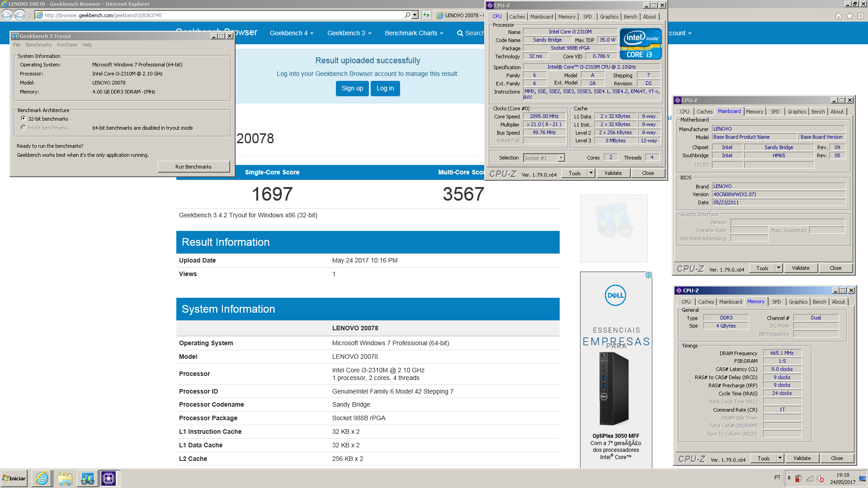Switch to Caches tab in CPU-Z CPU window

click(x=517, y=17)
